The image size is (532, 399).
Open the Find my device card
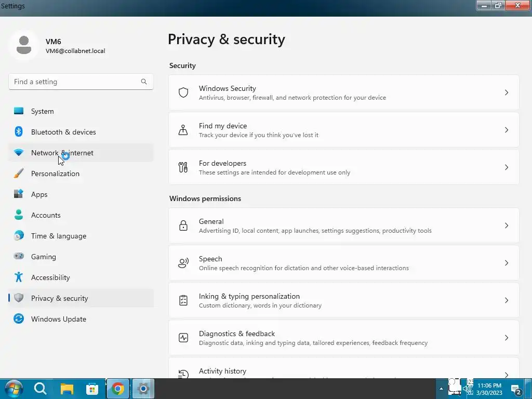(x=344, y=130)
